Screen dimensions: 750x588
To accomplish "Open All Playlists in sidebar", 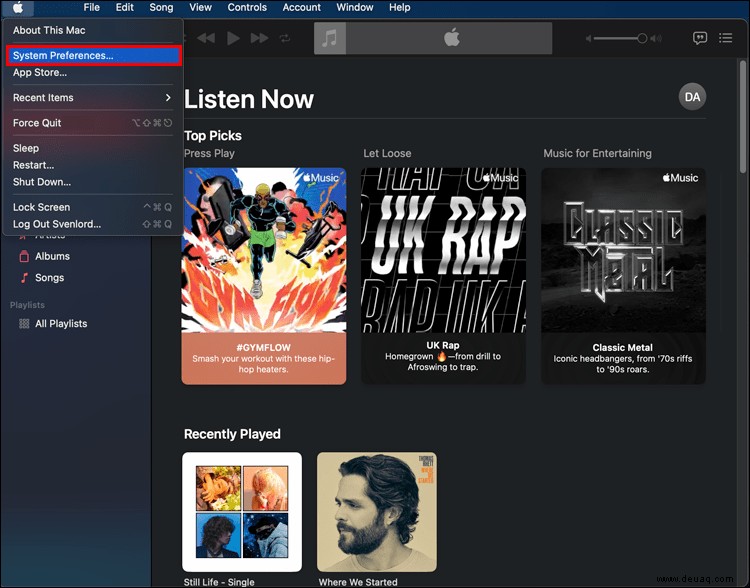I will coord(61,324).
